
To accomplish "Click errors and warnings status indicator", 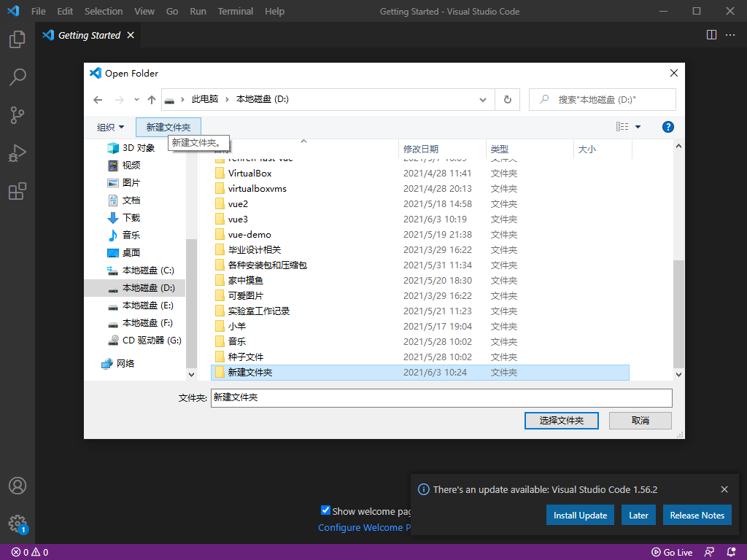I will pyautogui.click(x=29, y=552).
